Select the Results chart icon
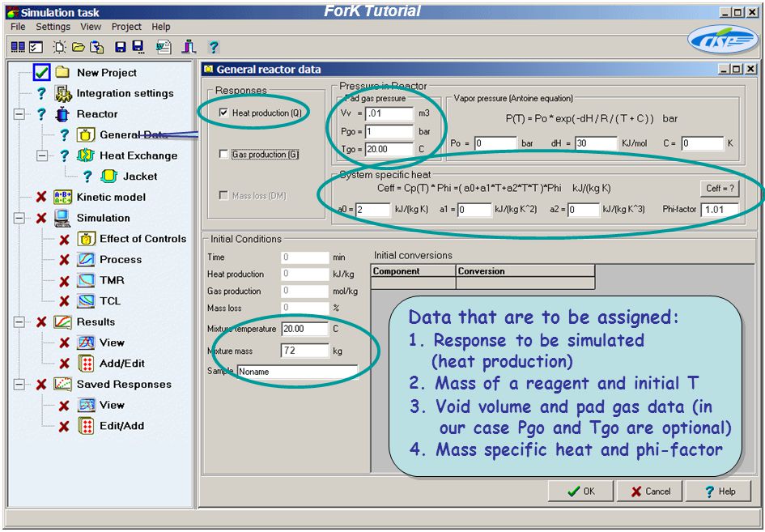The height and width of the screenshot is (532, 765). [x=63, y=322]
